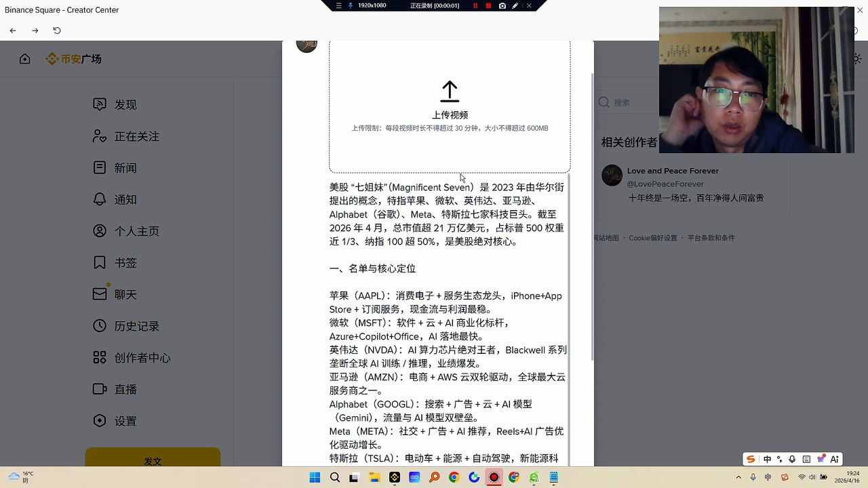Toggle the 中 Chinese input mode button
Image resolution: width=868 pixels, height=488 pixels.
tap(767, 459)
